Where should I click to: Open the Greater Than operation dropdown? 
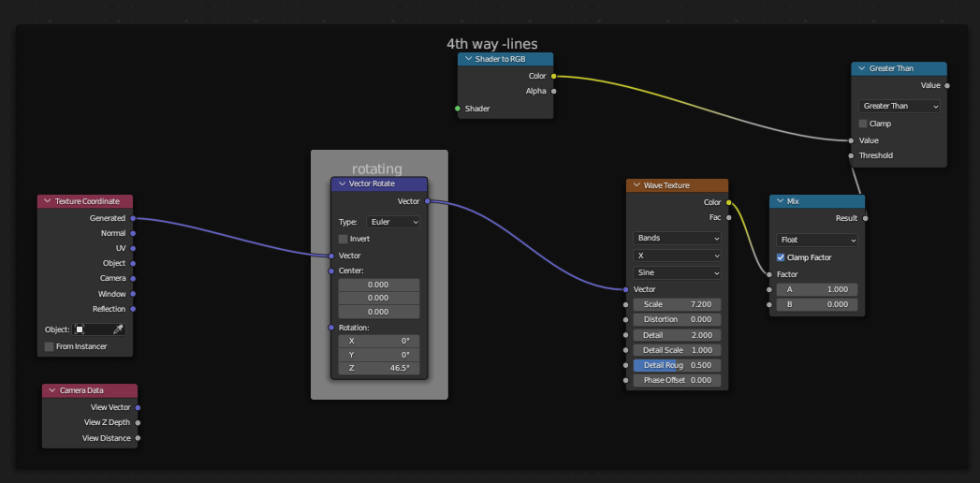coord(900,106)
